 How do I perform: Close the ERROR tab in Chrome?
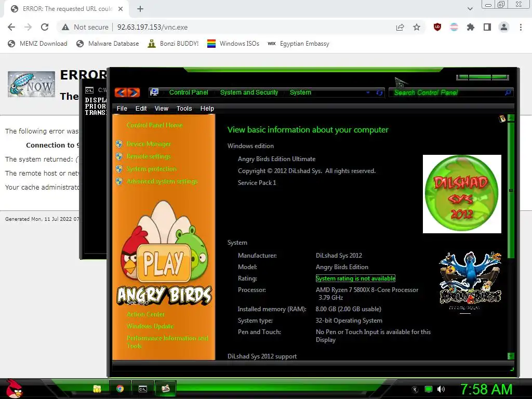pyautogui.click(x=121, y=9)
